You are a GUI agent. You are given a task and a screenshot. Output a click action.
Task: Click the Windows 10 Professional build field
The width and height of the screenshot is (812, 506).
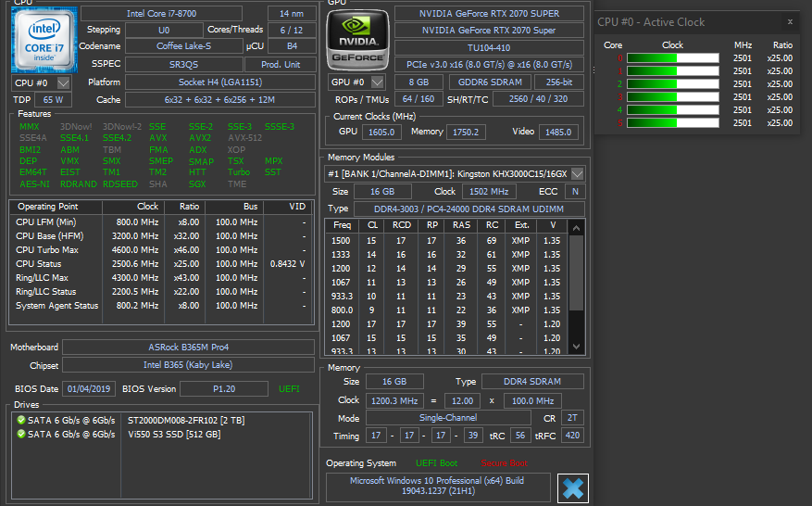click(x=438, y=486)
